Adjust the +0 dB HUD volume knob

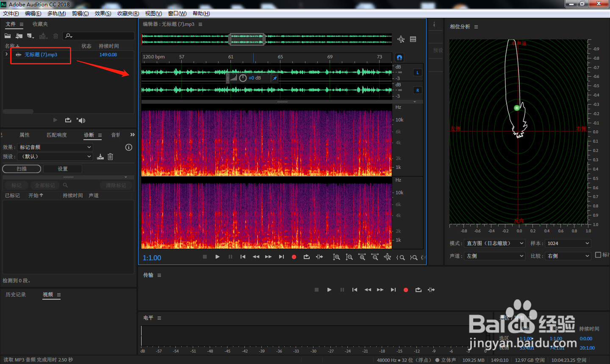click(x=243, y=78)
